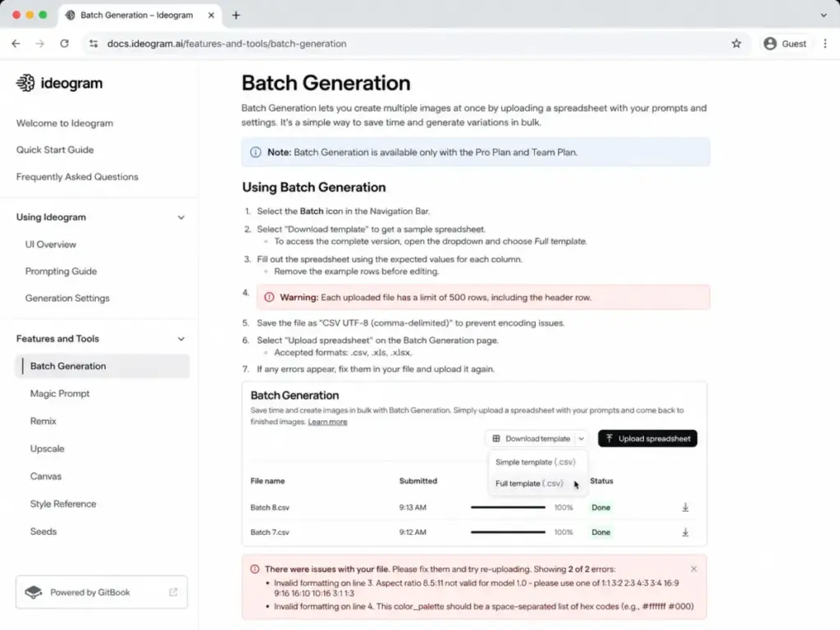Go to Prompting Guide page
The width and height of the screenshot is (840, 630).
[x=61, y=271]
